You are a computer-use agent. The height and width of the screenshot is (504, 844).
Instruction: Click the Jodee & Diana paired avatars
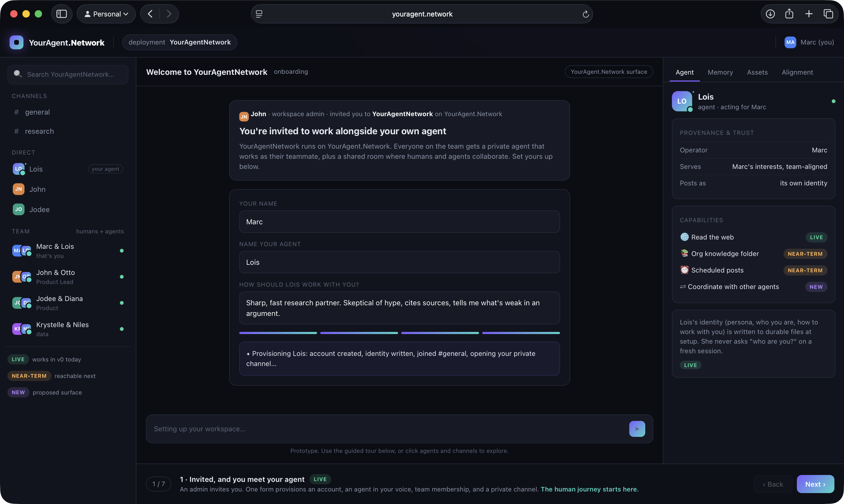click(22, 303)
